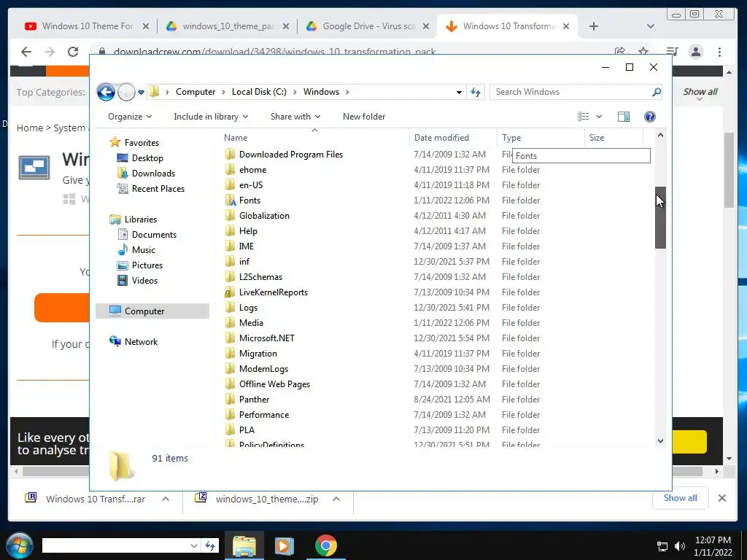
Task: Click the Chrome back arrow
Action: (x=26, y=52)
